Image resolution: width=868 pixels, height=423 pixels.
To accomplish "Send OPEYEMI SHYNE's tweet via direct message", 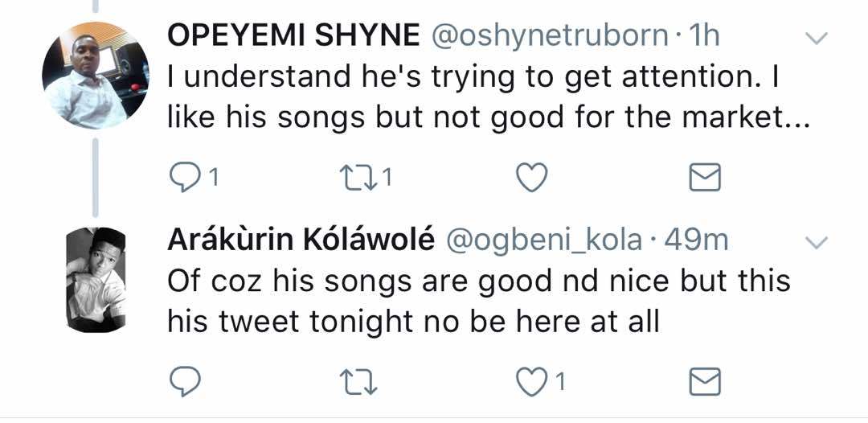I will tap(706, 178).
